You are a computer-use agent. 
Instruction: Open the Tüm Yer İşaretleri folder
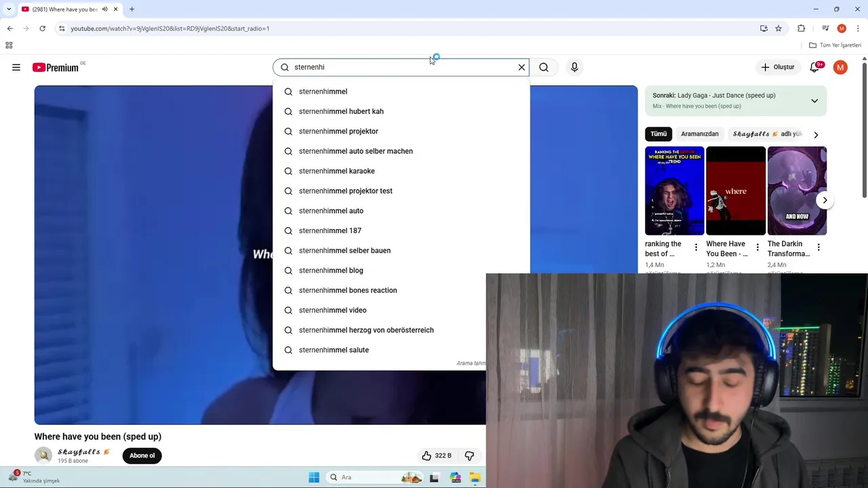coord(835,45)
